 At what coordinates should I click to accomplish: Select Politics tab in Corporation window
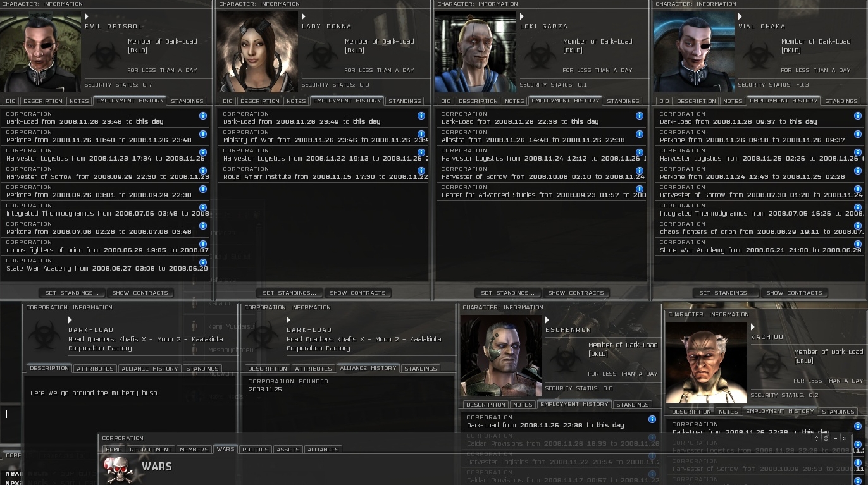[256, 450]
